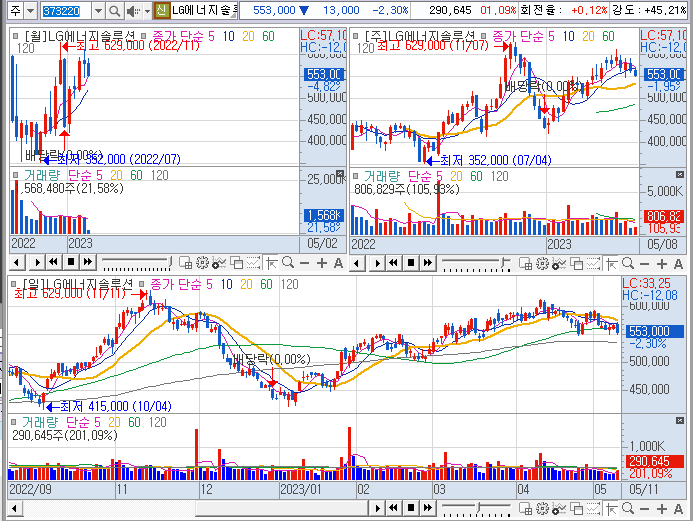Open weekly chart grid layout icon
The image size is (693, 521).
pos(525,264)
